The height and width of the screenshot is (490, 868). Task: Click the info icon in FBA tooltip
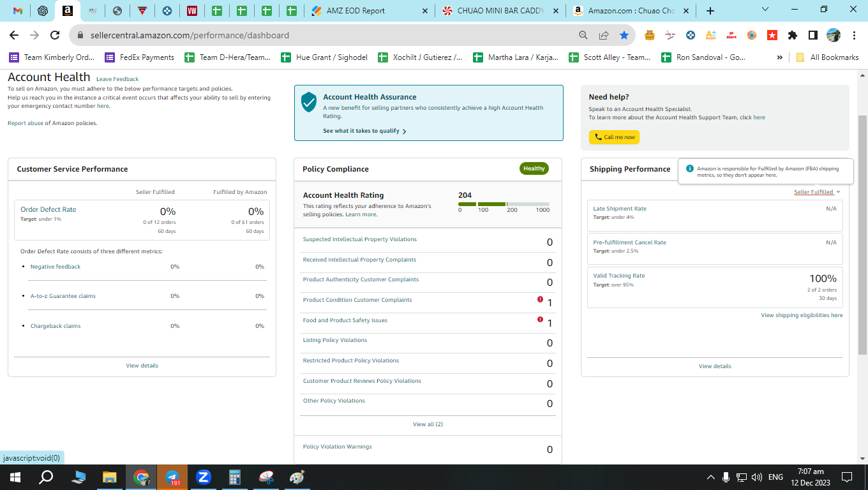pos(690,169)
